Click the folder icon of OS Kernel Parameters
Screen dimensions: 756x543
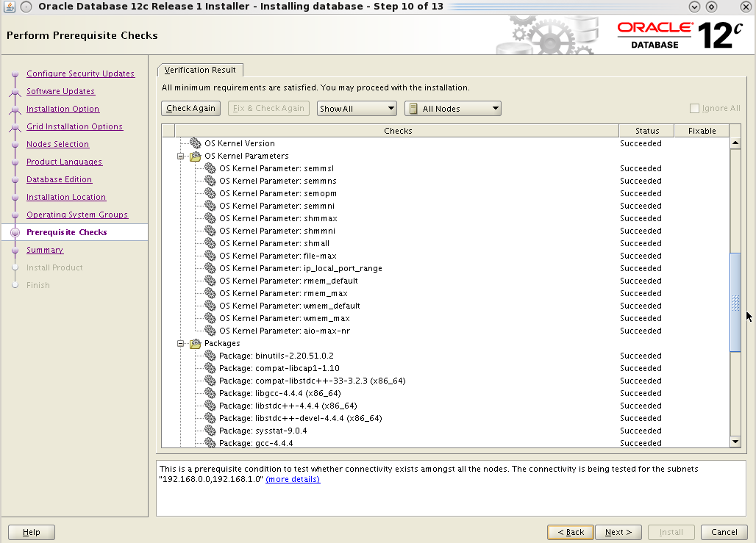pos(196,156)
